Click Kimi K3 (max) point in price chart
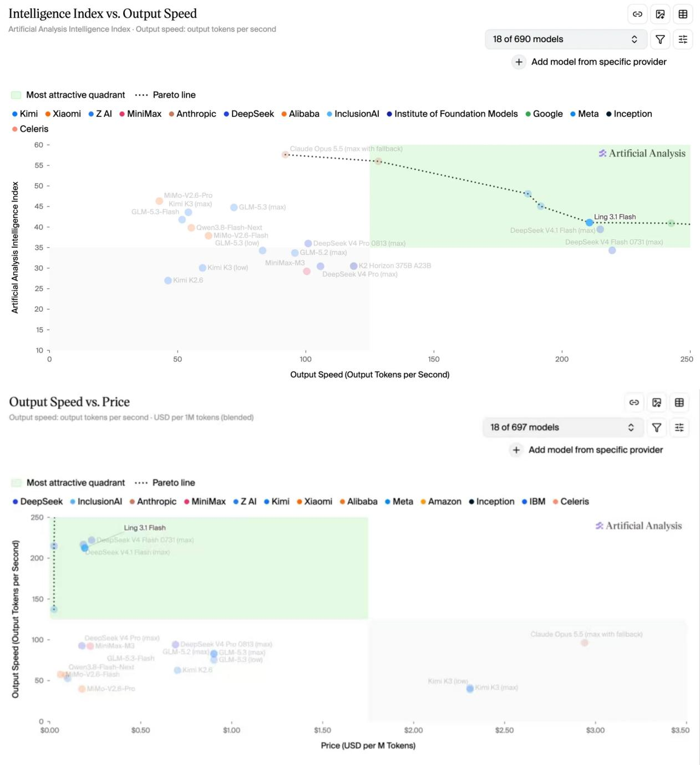700x765 pixels. coord(470,688)
